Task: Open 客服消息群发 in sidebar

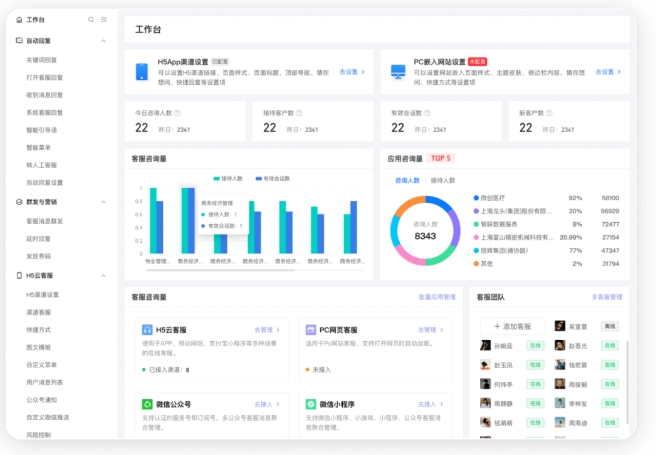Action: tap(44, 221)
